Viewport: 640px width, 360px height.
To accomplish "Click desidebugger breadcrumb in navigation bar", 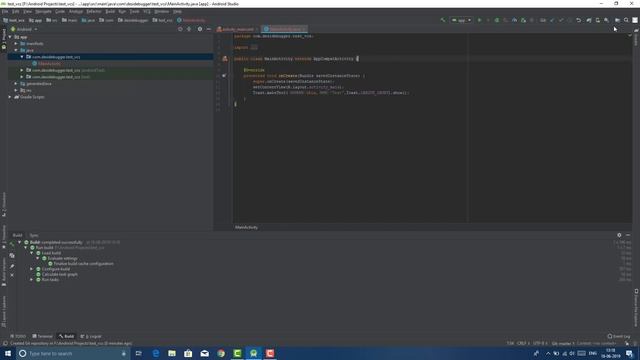I will tap(133, 20).
